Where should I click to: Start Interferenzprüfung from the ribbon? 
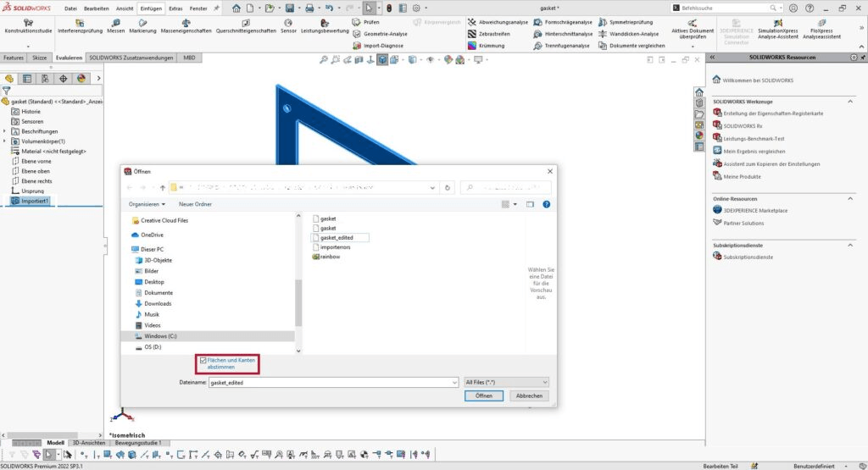click(80, 30)
